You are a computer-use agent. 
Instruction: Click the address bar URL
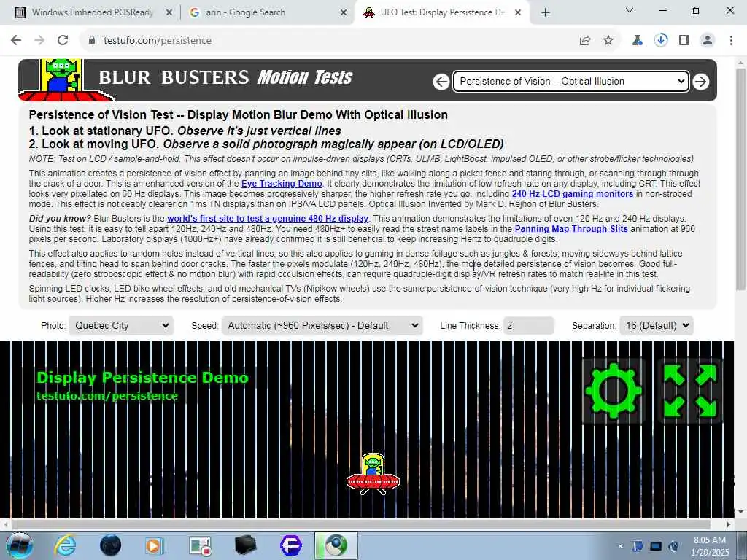click(x=158, y=41)
